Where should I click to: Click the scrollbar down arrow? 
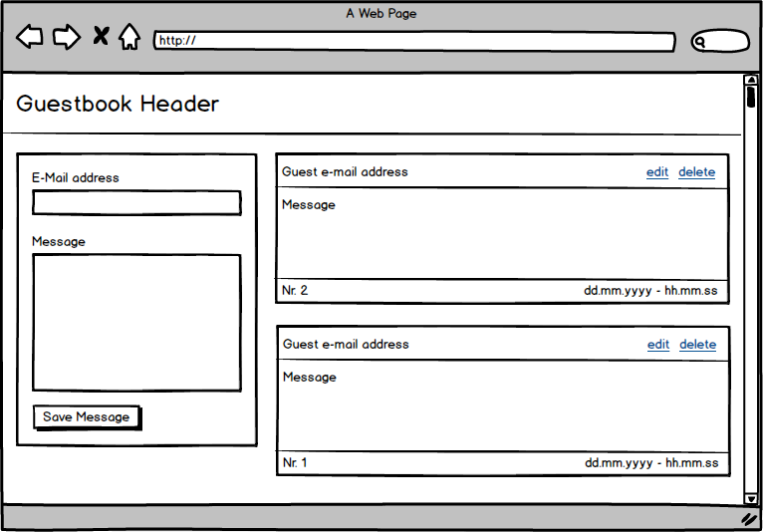point(751,498)
